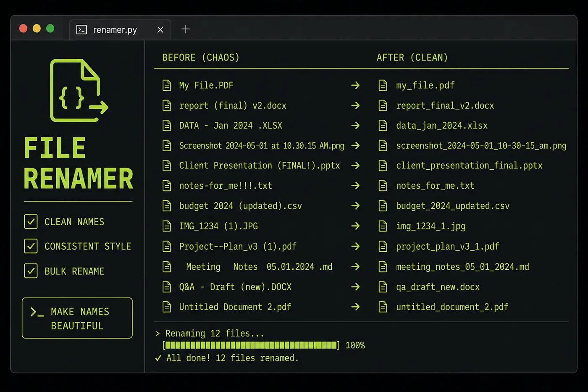Click arrow in the budget 2024 (updated).csv row

355,206
